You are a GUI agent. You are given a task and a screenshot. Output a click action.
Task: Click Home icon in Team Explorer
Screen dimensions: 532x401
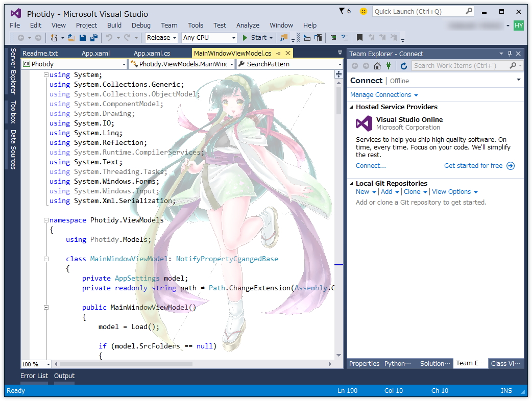[x=377, y=65]
